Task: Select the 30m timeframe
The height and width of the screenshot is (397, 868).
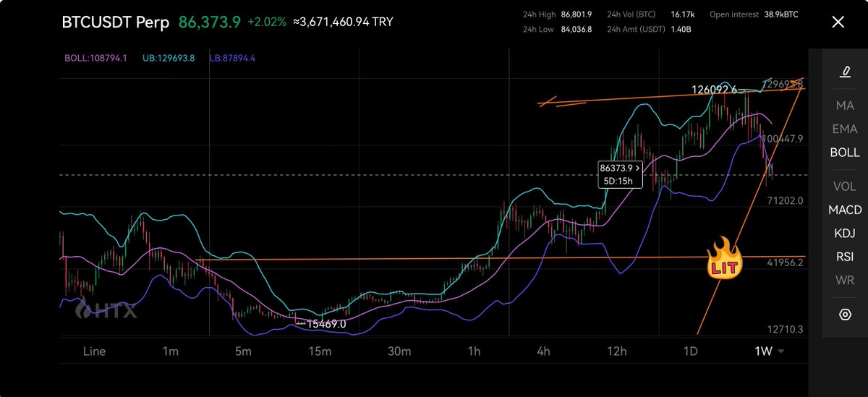Action: point(399,351)
